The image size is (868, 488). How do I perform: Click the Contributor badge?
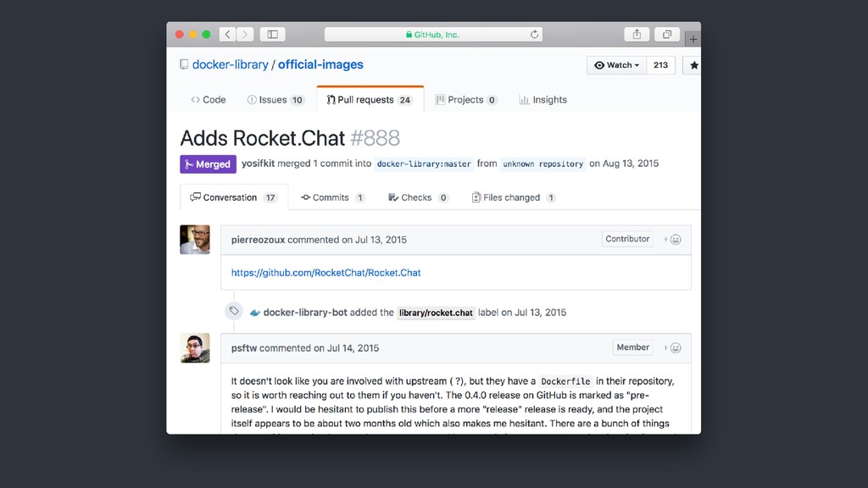point(627,239)
